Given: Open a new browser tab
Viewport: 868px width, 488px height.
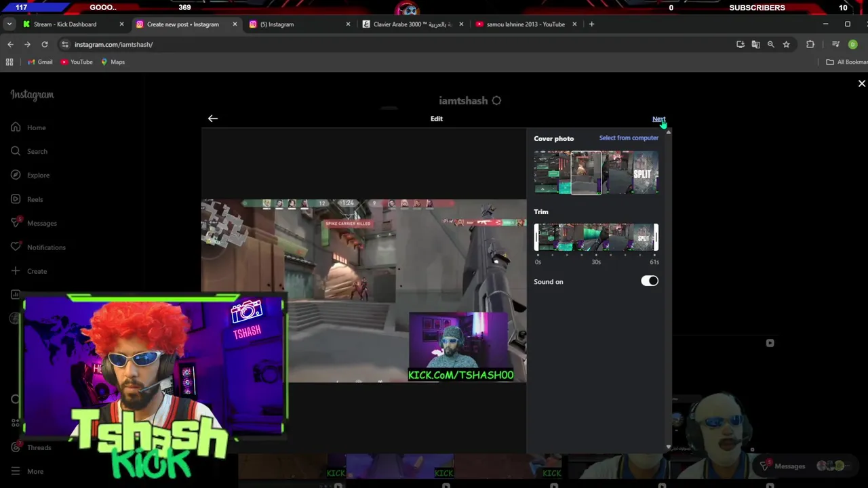Looking at the screenshot, I should [591, 24].
